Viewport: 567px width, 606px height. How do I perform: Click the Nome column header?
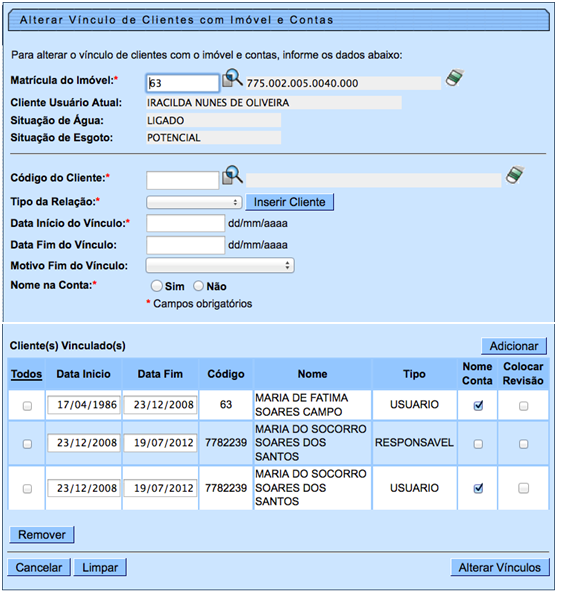[312, 374]
